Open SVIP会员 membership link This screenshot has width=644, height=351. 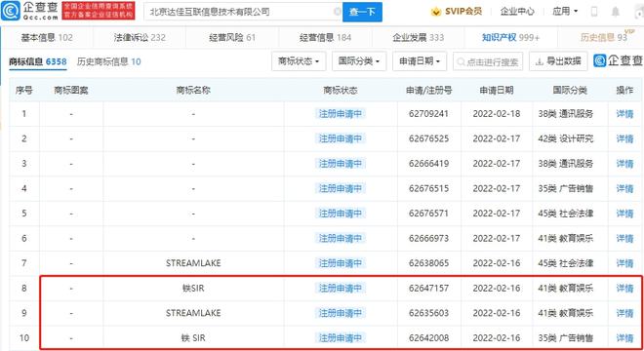(463, 12)
